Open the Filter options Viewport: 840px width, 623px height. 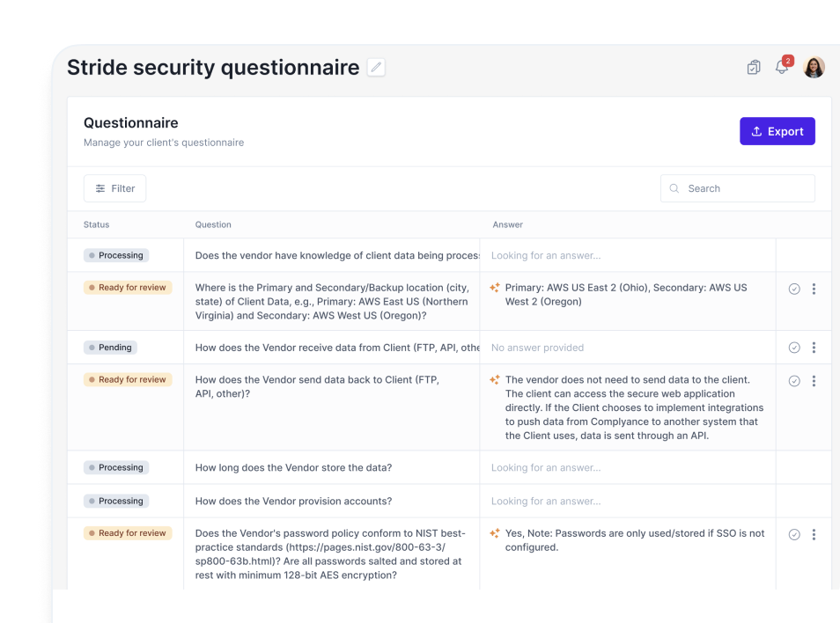[114, 188]
